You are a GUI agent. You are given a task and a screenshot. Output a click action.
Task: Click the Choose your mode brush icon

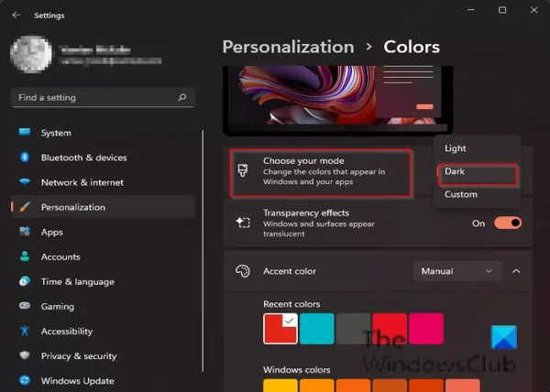tap(243, 170)
